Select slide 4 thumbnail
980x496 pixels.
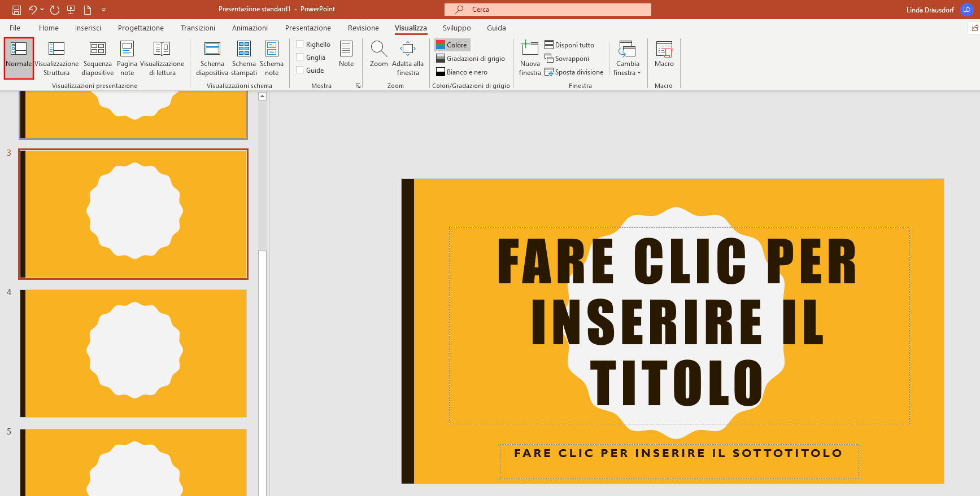133,353
